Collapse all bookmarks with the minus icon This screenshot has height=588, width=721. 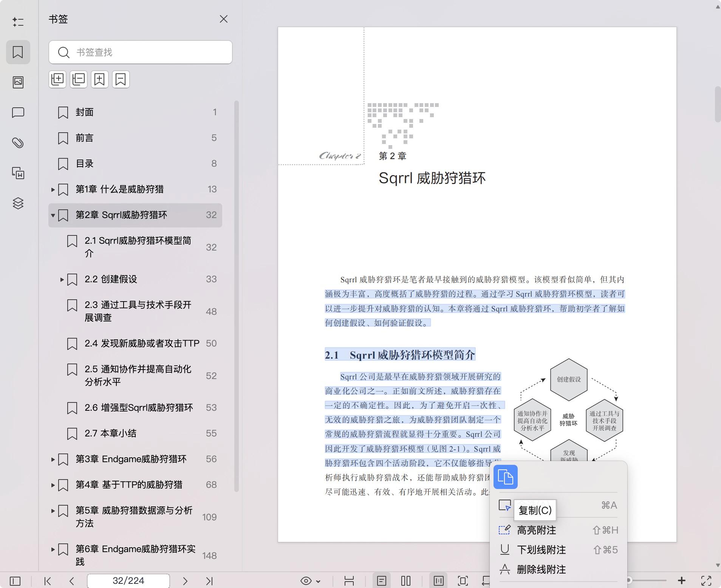coord(79,79)
